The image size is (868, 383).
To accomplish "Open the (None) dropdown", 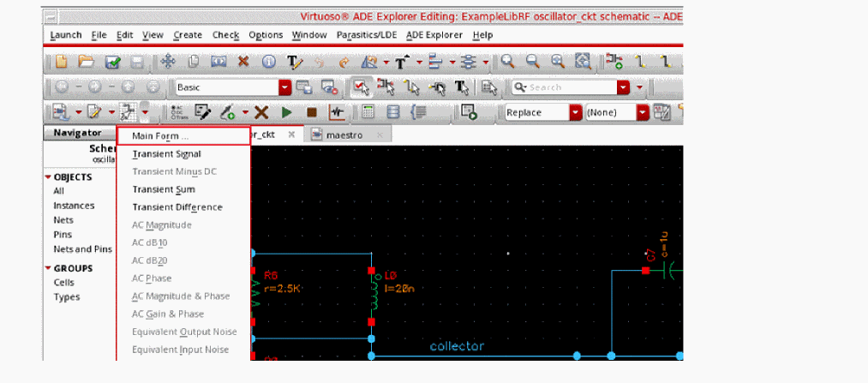I will (642, 112).
